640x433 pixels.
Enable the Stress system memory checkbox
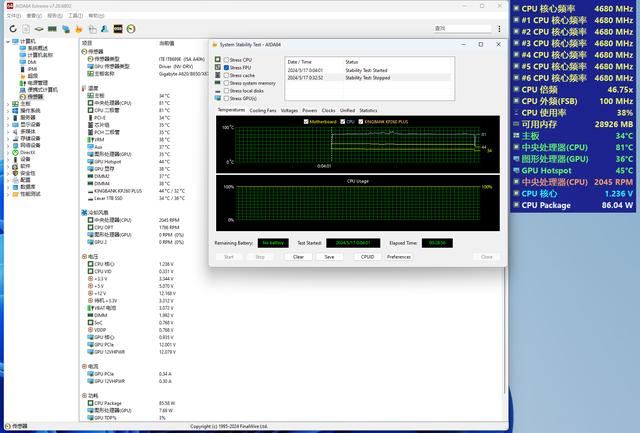click(226, 83)
